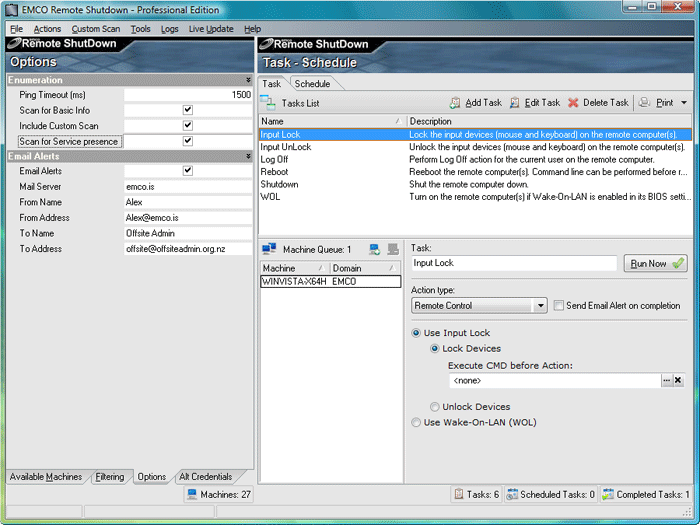
Task: Open the Action type dropdown
Action: (x=540, y=306)
